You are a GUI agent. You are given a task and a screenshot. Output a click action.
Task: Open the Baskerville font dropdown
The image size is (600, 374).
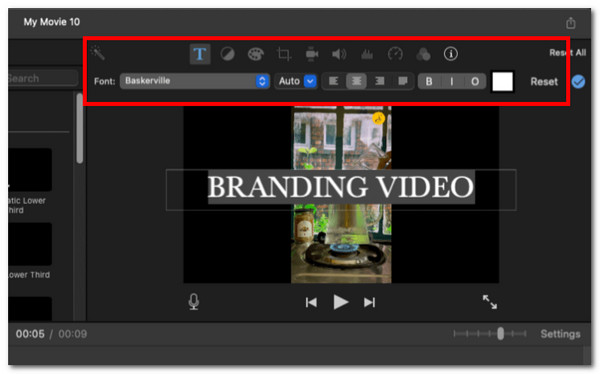coord(195,81)
